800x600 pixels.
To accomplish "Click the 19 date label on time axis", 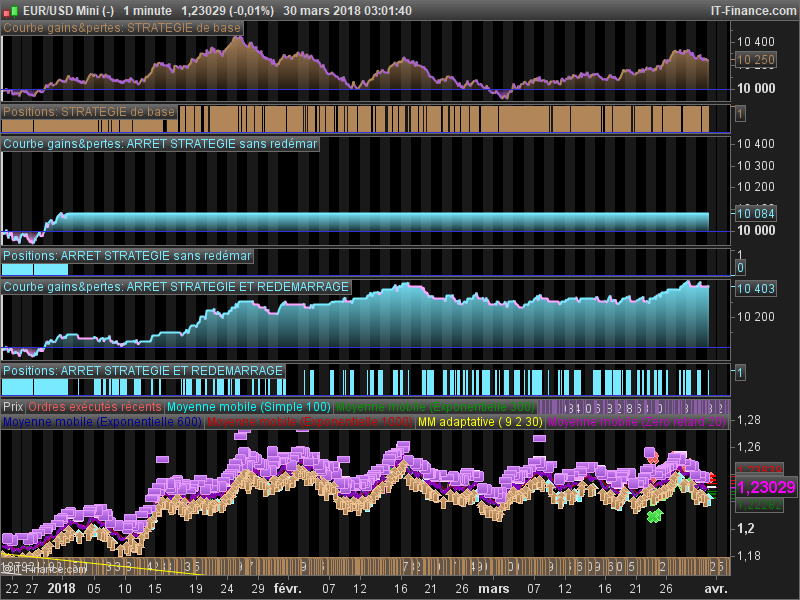I will (x=196, y=588).
